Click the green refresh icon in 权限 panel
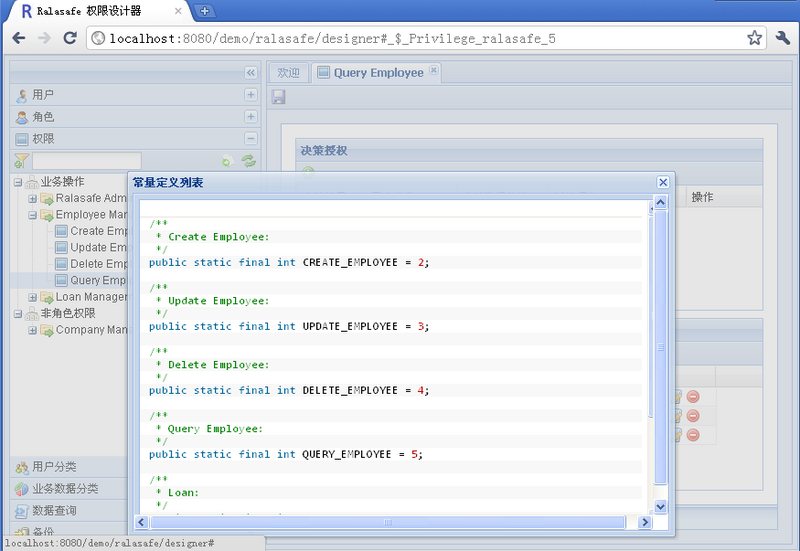This screenshot has width=800, height=551. pos(248,161)
